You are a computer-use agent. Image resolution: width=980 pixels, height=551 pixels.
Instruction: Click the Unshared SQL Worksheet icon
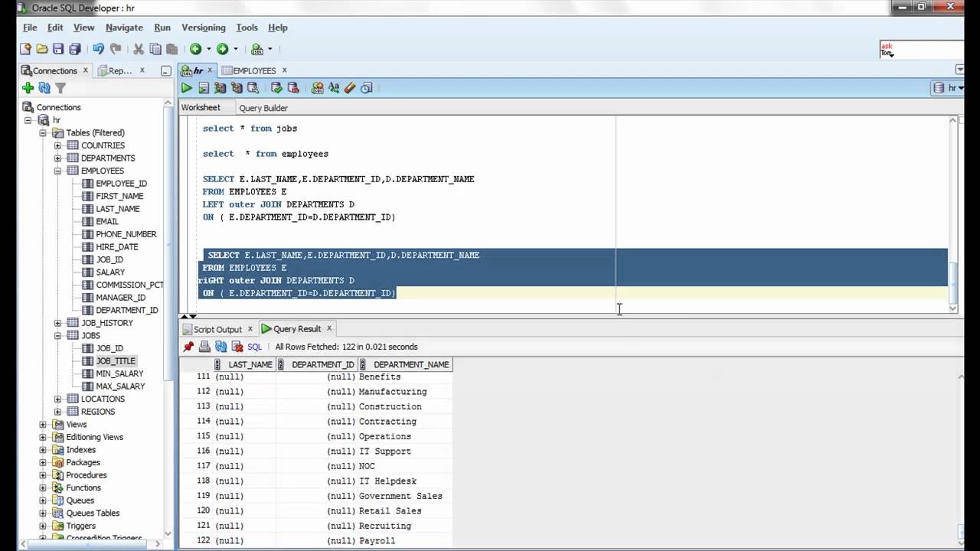tap(317, 88)
